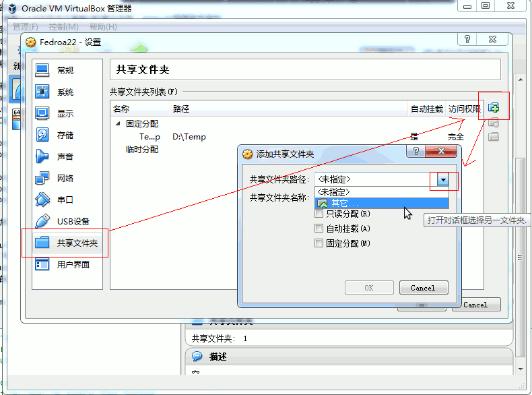This screenshot has height=395, width=532.
Task: Enable the 只读分配(R) checkbox
Action: 319,214
